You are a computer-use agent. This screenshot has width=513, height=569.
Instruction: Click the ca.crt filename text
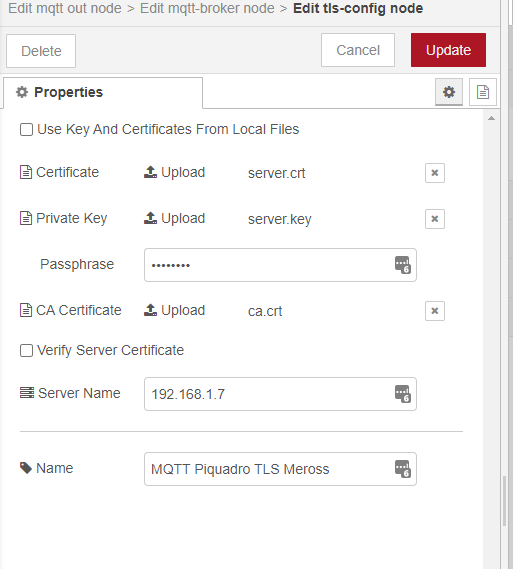[x=265, y=311]
